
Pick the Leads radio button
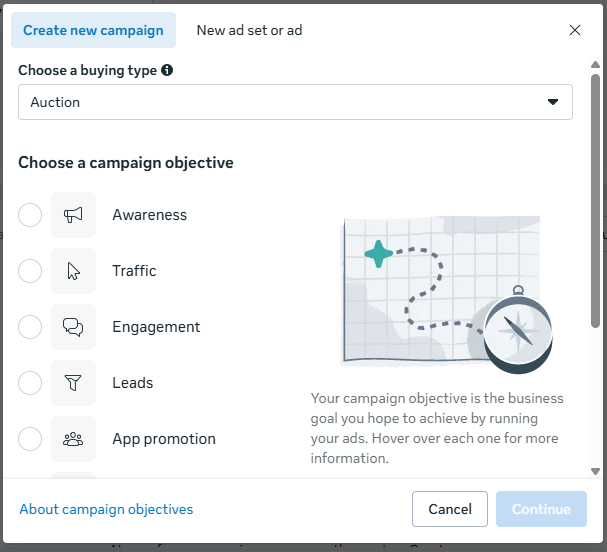(x=30, y=383)
